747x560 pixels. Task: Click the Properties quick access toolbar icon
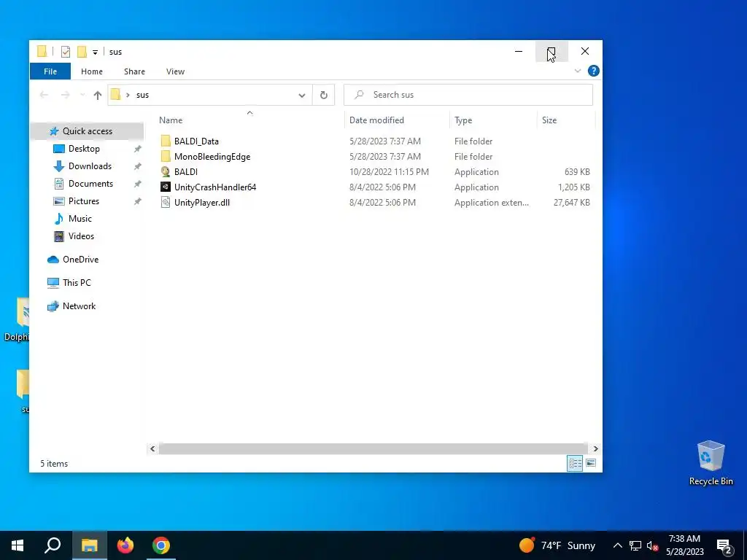(65, 52)
